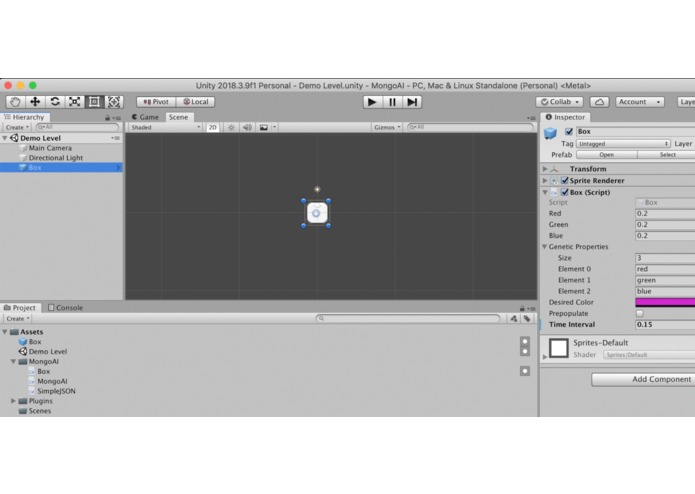Collapse the Genetic Properties array
The image size is (695, 494).
click(544, 247)
